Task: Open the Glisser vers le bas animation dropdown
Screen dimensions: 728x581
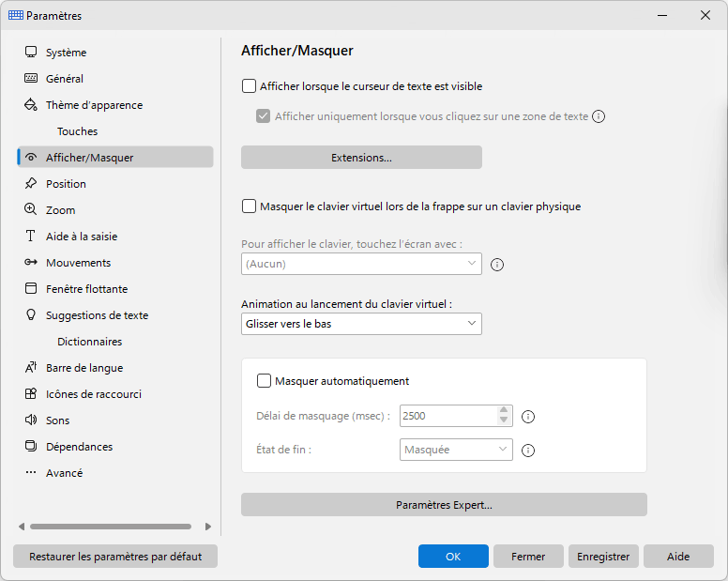Action: 361,324
